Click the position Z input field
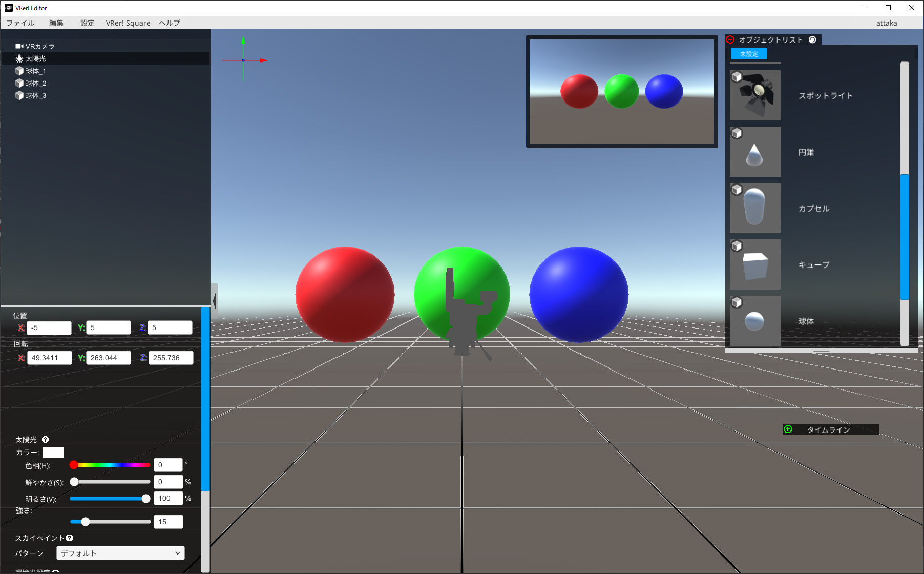Viewport: 924px width, 574px height. (x=170, y=327)
